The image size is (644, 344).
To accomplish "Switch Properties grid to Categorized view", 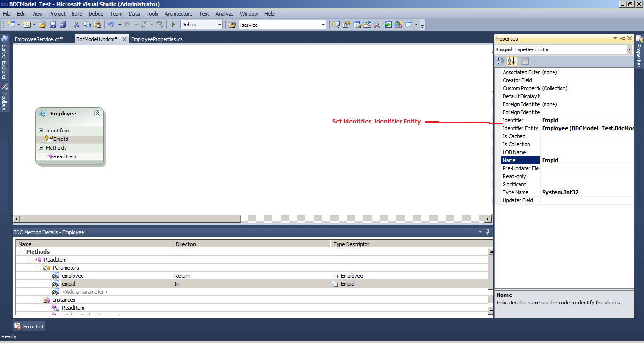I will pyautogui.click(x=501, y=61).
